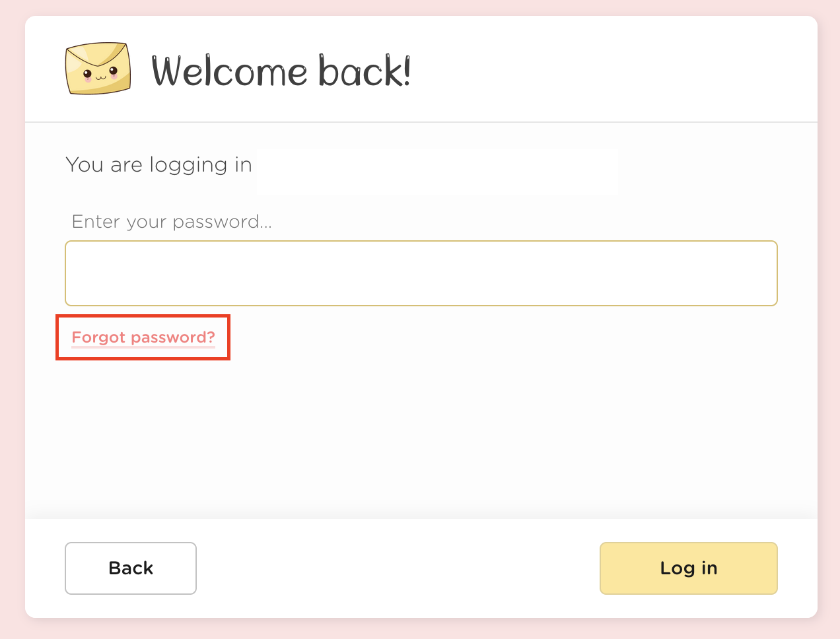Viewport: 840px width, 639px height.
Task: Tap the yellow envelope face icon
Action: click(98, 69)
